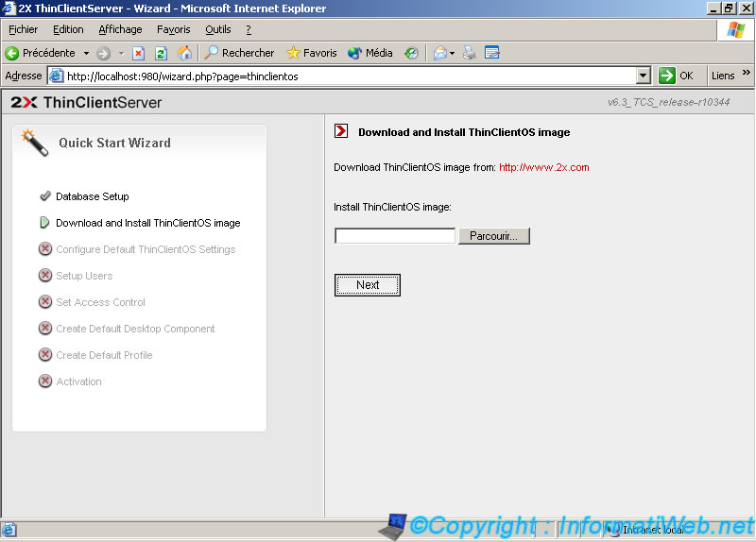
Task: Click the red X icon beside Set Access Control
Action: (x=45, y=301)
